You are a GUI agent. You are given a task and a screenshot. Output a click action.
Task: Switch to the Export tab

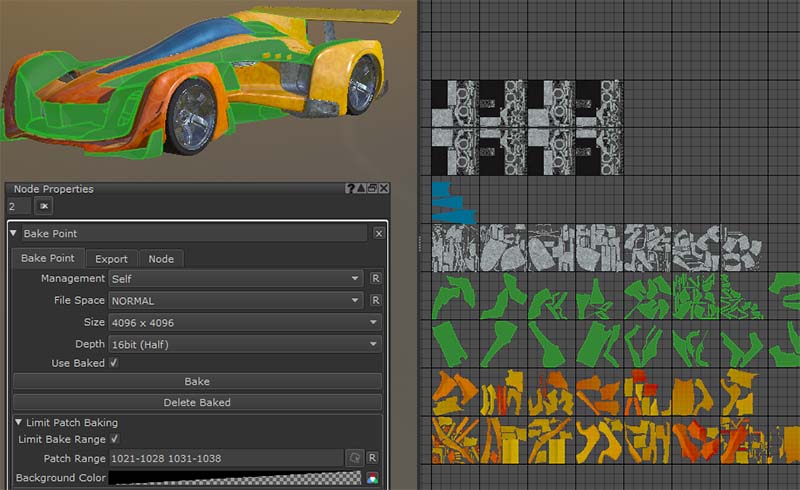111,259
